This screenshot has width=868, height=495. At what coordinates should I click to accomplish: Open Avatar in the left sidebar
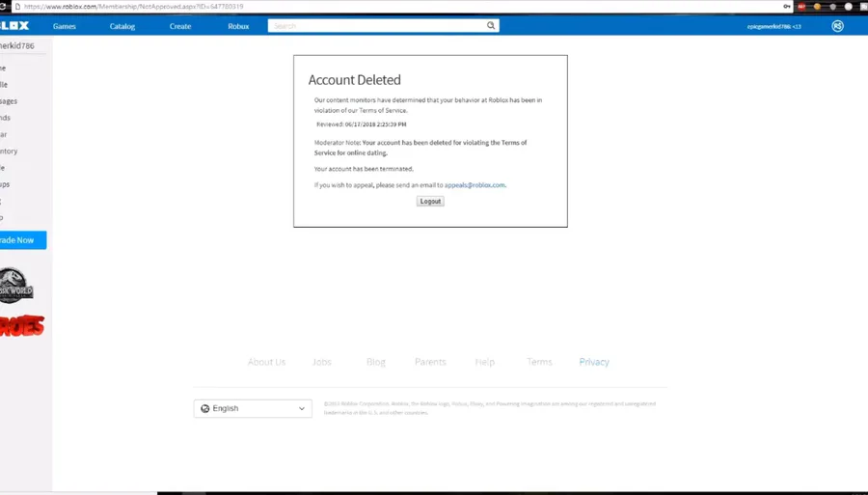click(4, 134)
